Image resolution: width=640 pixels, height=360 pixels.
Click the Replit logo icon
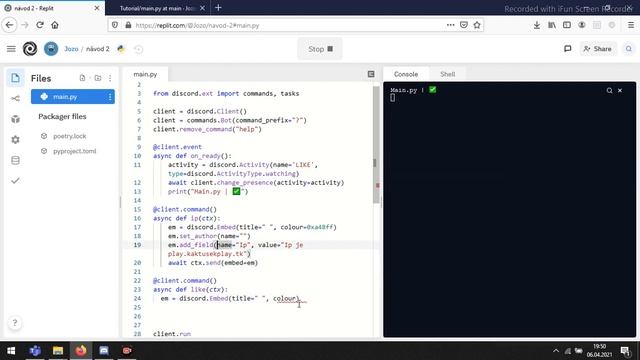tap(30, 49)
